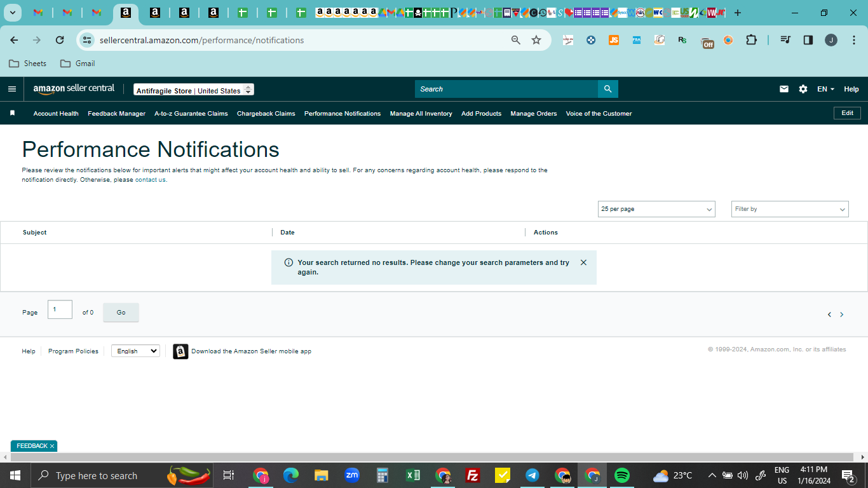Open Excel from the taskbar
This screenshot has height=488, width=868.
[413, 475]
